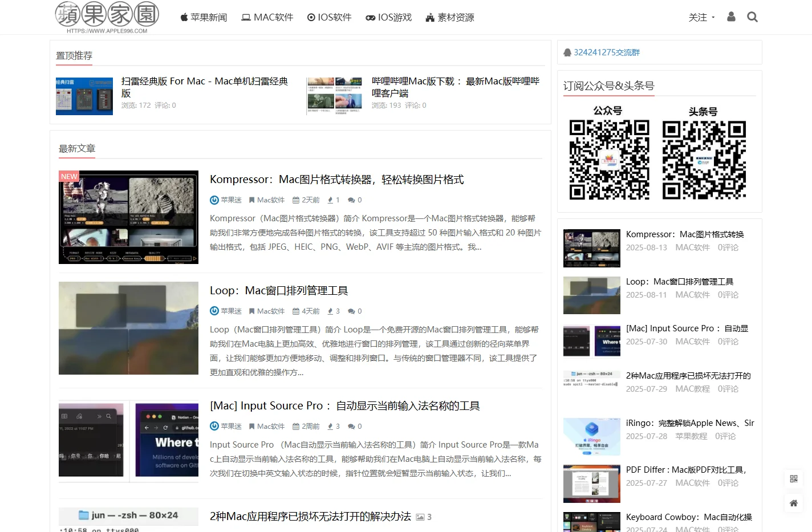Click the views flame icon under Loop
This screenshot has width=812, height=532.
pyautogui.click(x=330, y=311)
